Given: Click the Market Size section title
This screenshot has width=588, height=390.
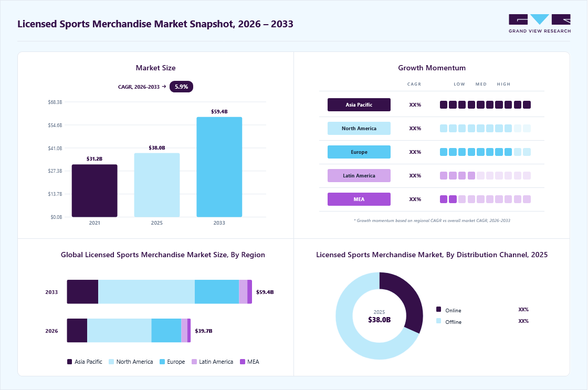Looking at the screenshot, I should (155, 68).
